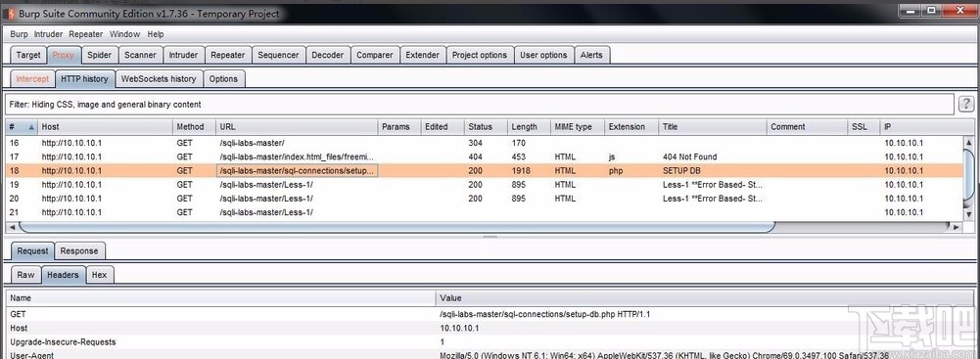The image size is (980, 359).
Task: Sort history by the Title column
Action: [x=713, y=127]
